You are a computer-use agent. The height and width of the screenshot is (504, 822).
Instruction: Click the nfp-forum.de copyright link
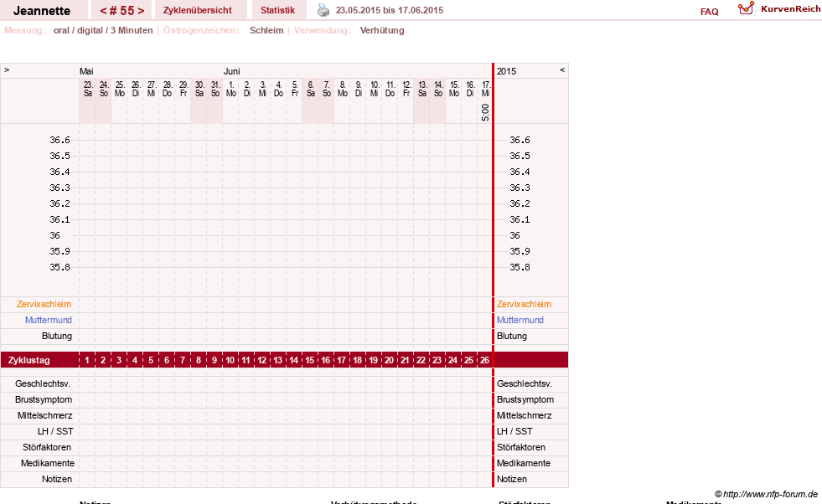pyautogui.click(x=766, y=494)
